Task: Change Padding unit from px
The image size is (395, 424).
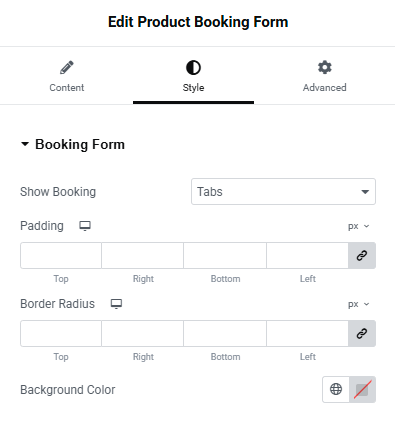Action: pyautogui.click(x=359, y=226)
